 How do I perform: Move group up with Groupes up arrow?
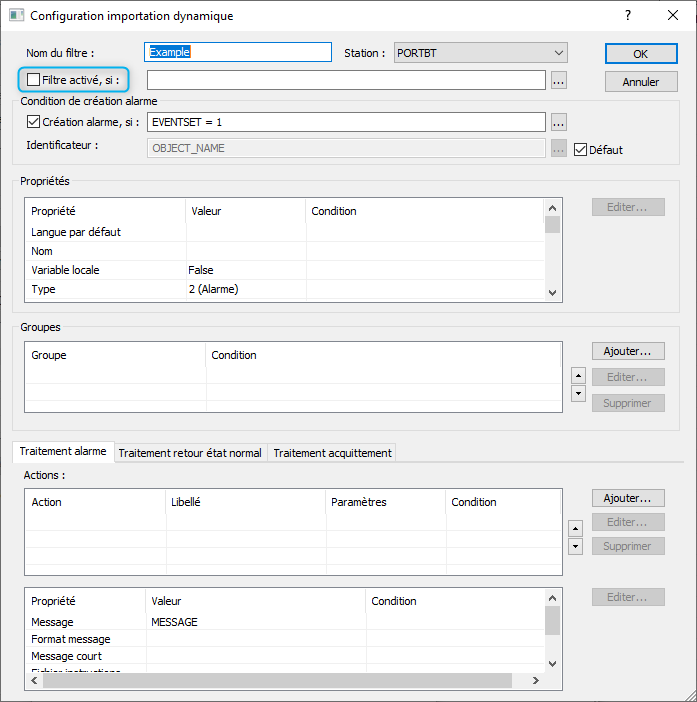pyautogui.click(x=576, y=376)
